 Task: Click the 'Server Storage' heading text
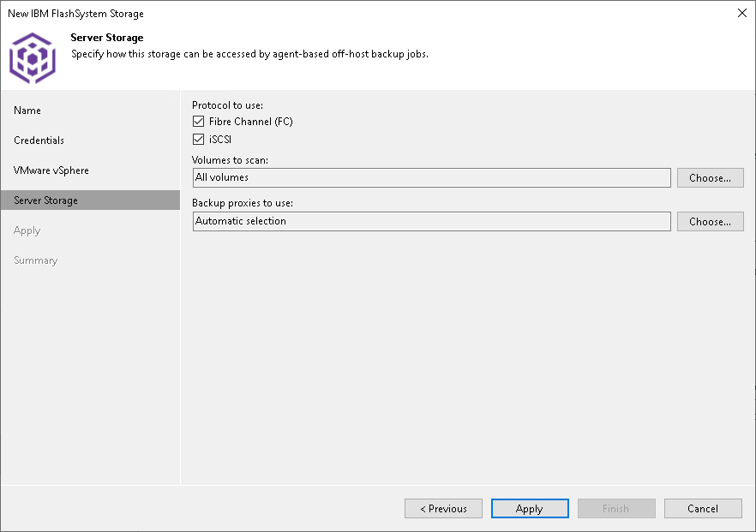click(107, 38)
